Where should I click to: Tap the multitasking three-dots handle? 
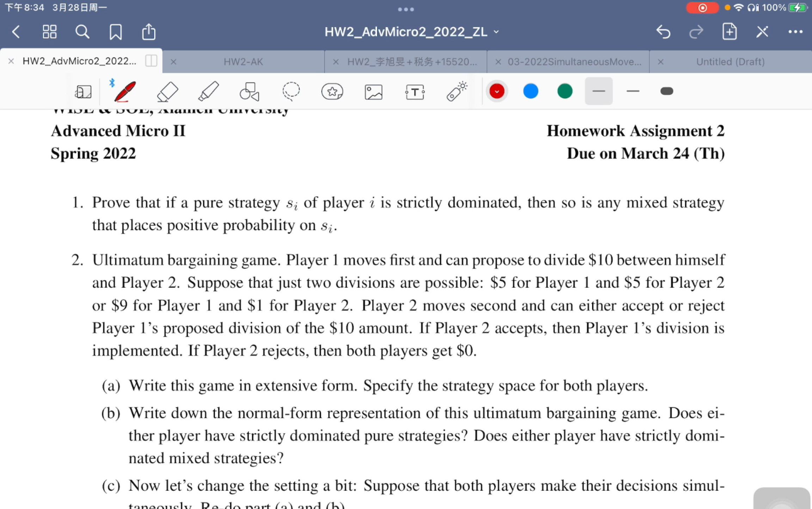click(x=406, y=10)
